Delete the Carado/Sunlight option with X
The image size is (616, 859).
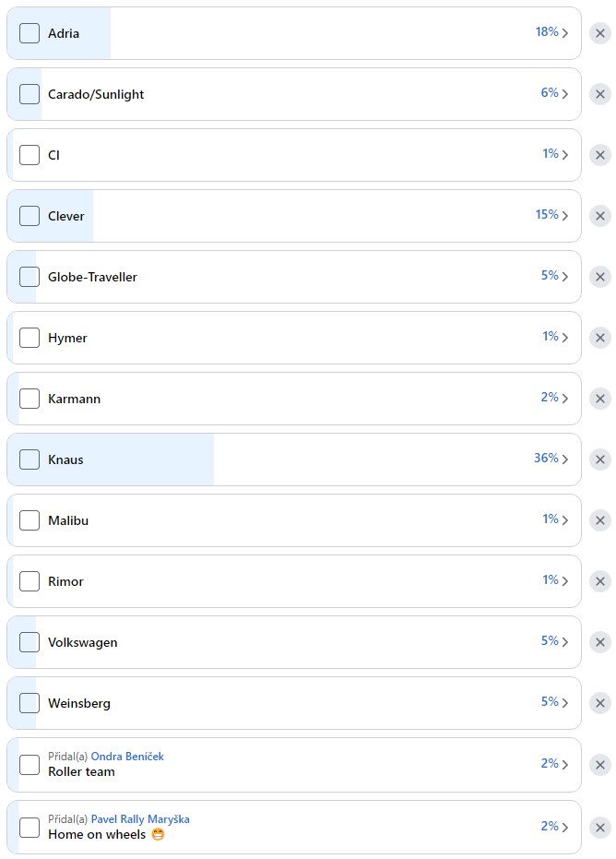point(600,94)
